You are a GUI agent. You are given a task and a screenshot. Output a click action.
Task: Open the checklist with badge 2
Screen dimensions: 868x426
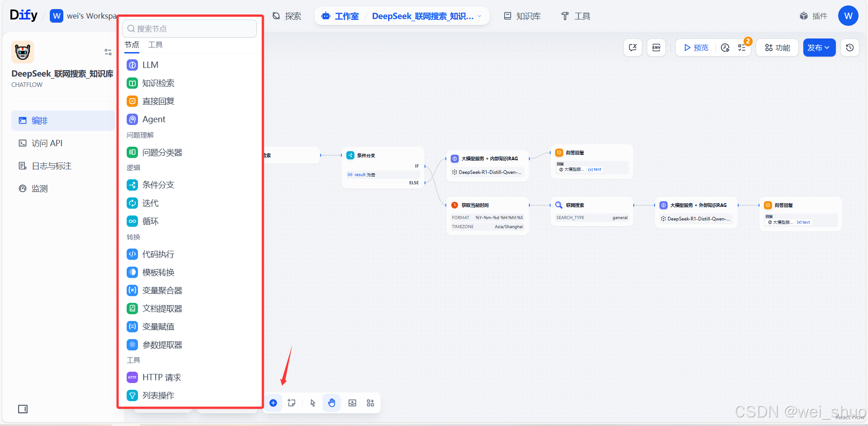tap(742, 48)
